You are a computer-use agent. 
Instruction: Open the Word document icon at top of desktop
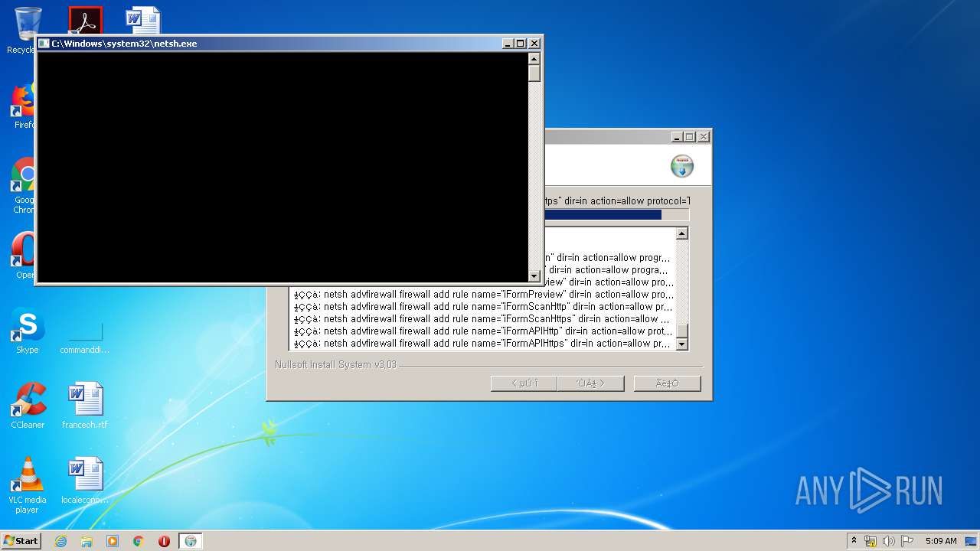pos(143,21)
